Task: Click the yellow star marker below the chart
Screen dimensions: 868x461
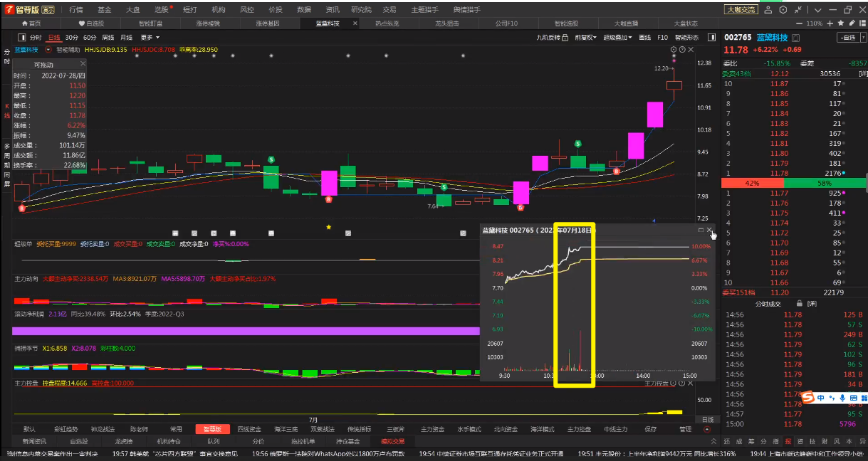Action: (x=328, y=227)
